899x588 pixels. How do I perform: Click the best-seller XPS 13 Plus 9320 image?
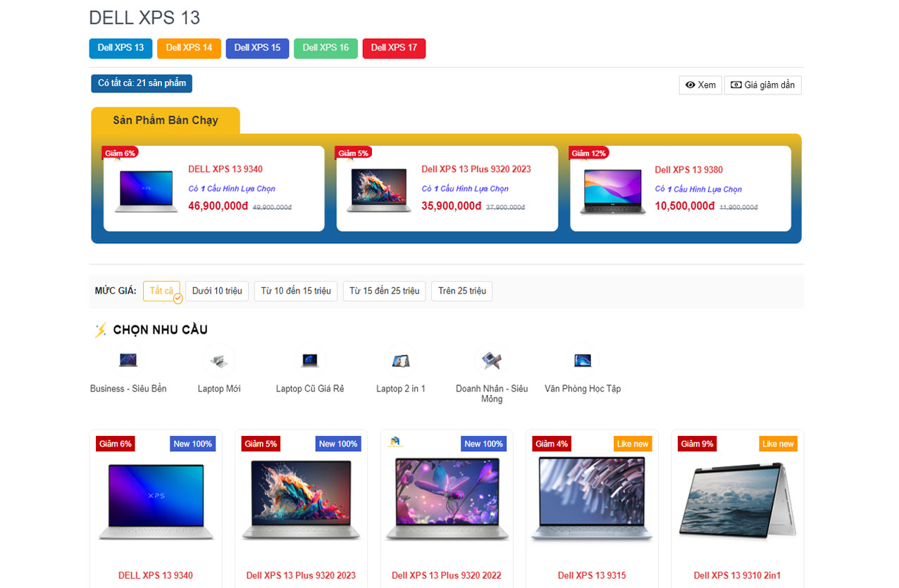(380, 190)
